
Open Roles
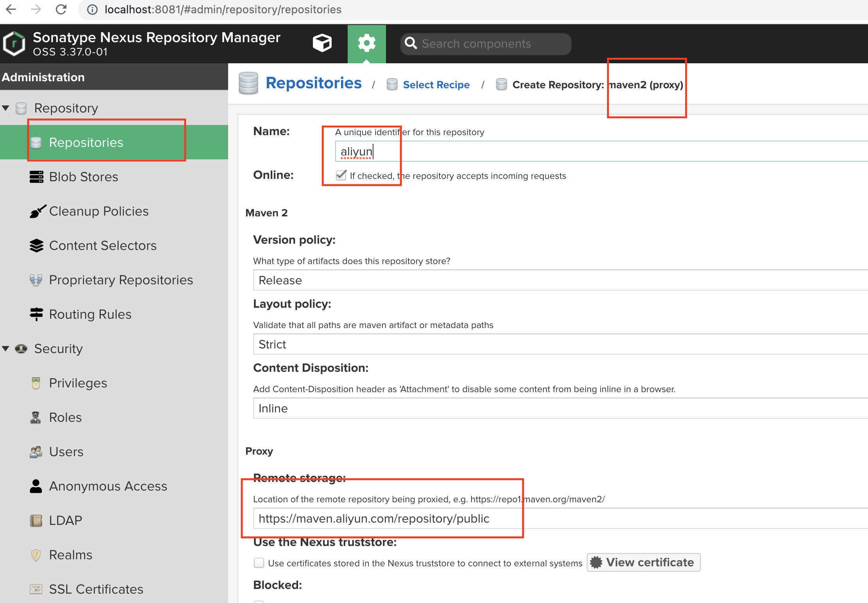65,417
